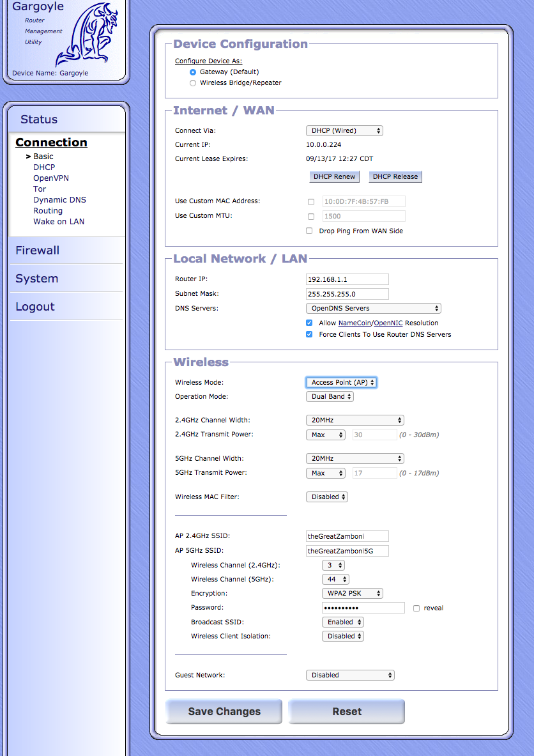Screen dimensions: 534x756
Task: Uncheck Force Clients To Use Router DNS Servers
Action: pyautogui.click(x=309, y=335)
